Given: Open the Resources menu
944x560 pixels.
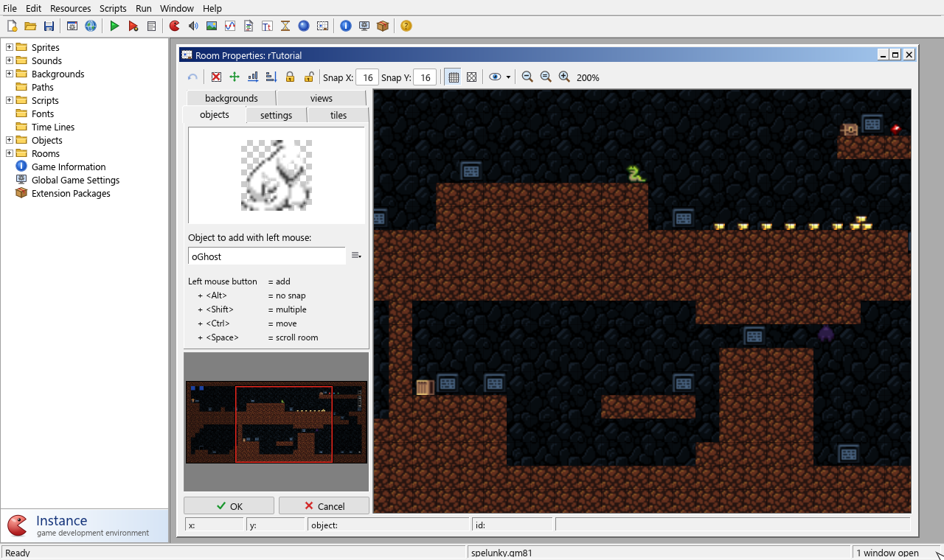Looking at the screenshot, I should click(x=71, y=8).
